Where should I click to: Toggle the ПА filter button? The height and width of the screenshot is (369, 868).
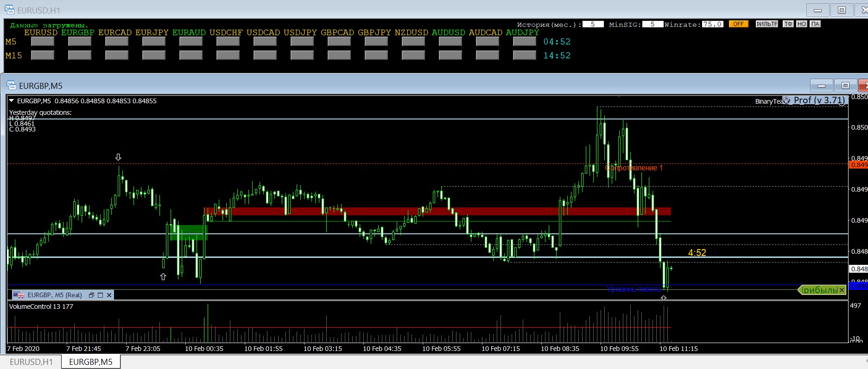[815, 24]
